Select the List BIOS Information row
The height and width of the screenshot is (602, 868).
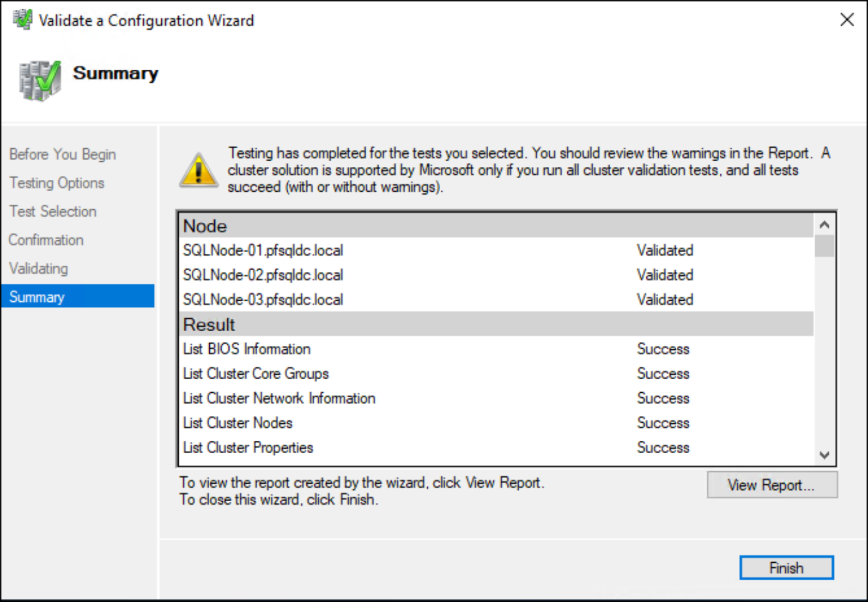pos(496,349)
